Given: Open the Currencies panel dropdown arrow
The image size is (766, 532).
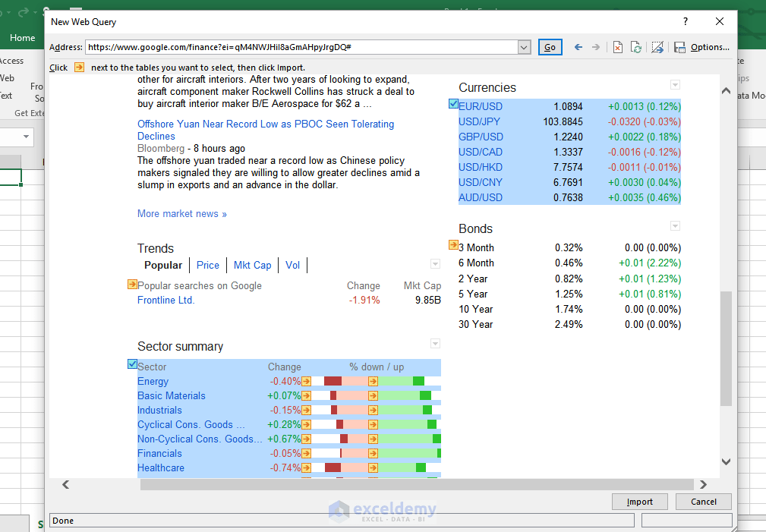Looking at the screenshot, I should (x=675, y=84).
